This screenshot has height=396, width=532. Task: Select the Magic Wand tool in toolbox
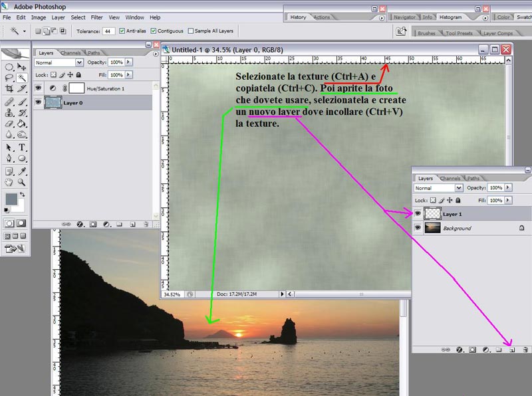click(22, 78)
